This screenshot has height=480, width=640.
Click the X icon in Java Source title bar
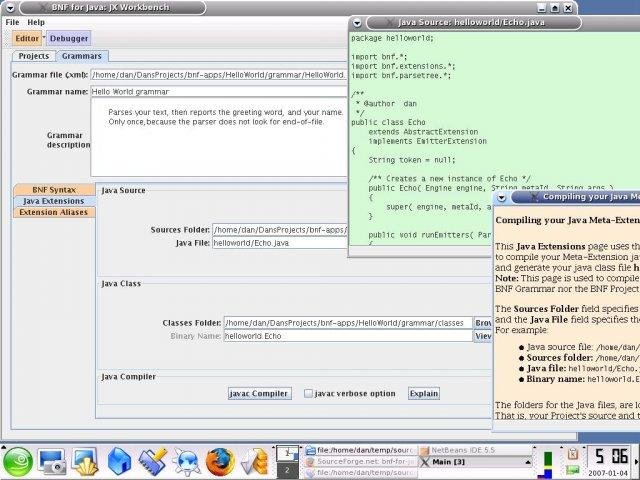(390, 22)
